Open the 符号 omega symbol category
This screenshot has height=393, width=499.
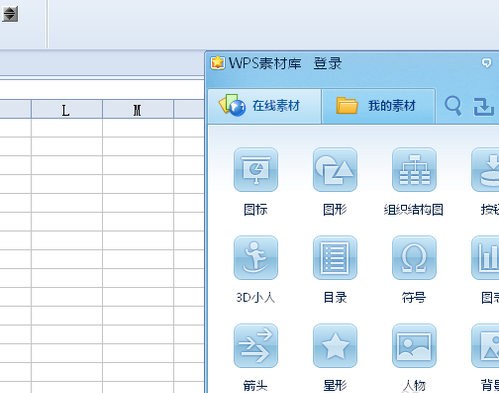[414, 258]
